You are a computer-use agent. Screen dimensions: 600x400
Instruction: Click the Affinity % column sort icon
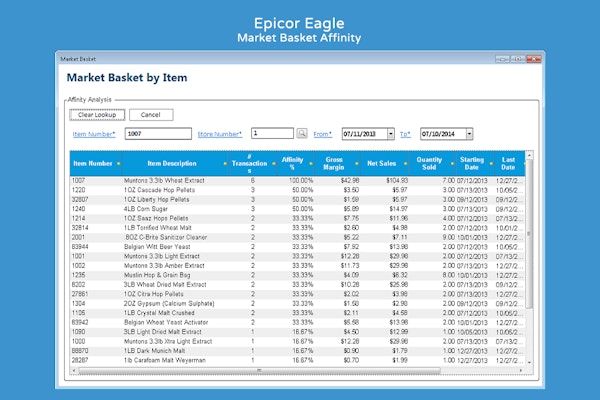311,163
